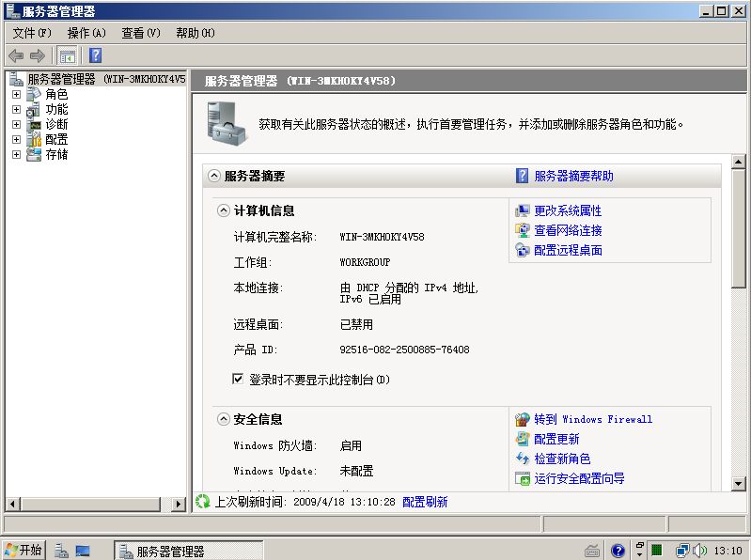Screen dimensions: 751x560
Task: Click the 查看网络连接 icon
Action: tap(523, 230)
